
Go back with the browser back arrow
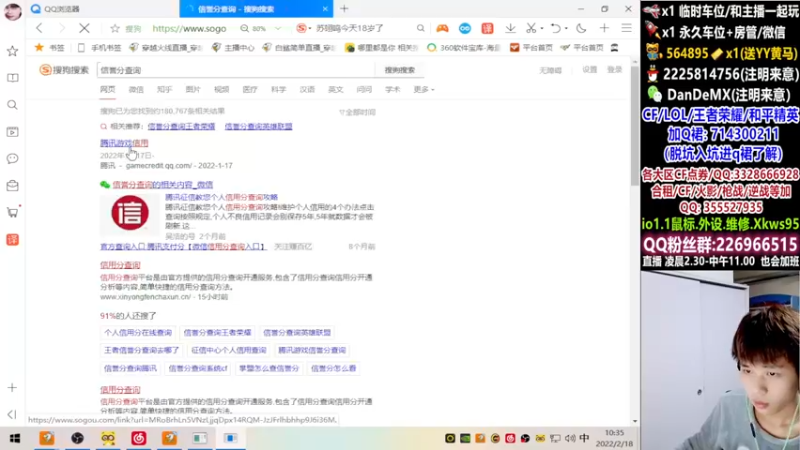(39, 29)
